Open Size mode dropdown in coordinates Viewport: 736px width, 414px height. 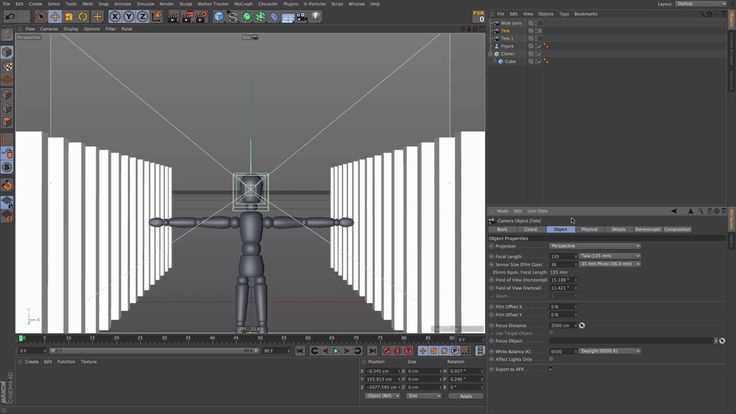pos(423,396)
